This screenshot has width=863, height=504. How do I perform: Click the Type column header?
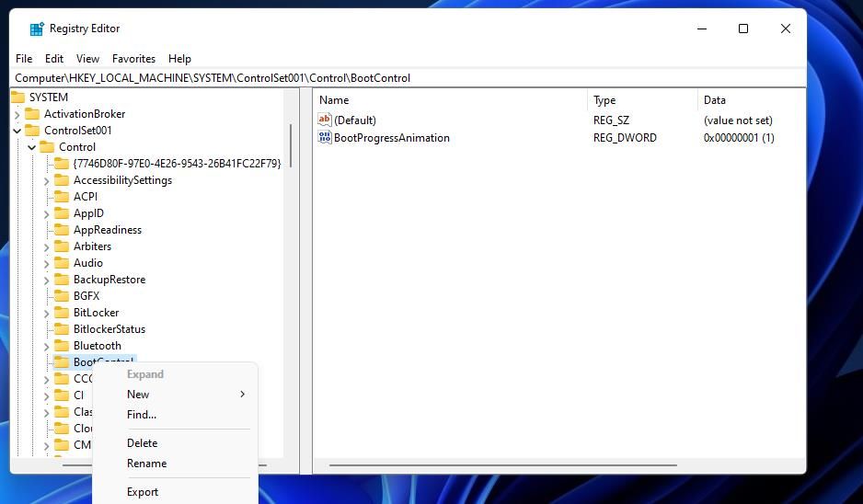642,100
